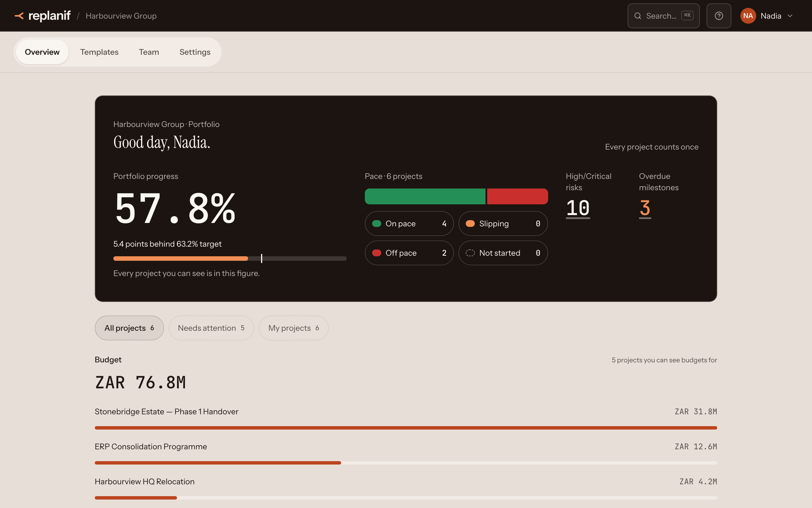Click the ZAR 76.8M budget total
Screen dimensions: 812x508
click(140, 382)
